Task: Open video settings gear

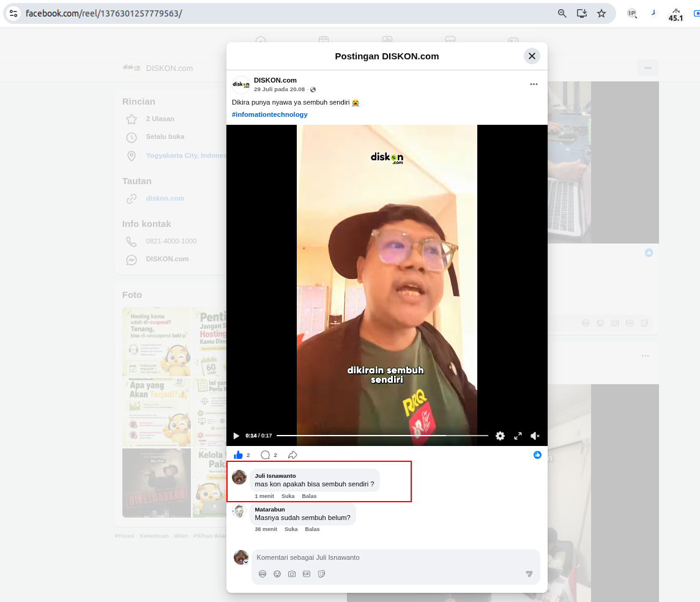Action: coord(500,436)
